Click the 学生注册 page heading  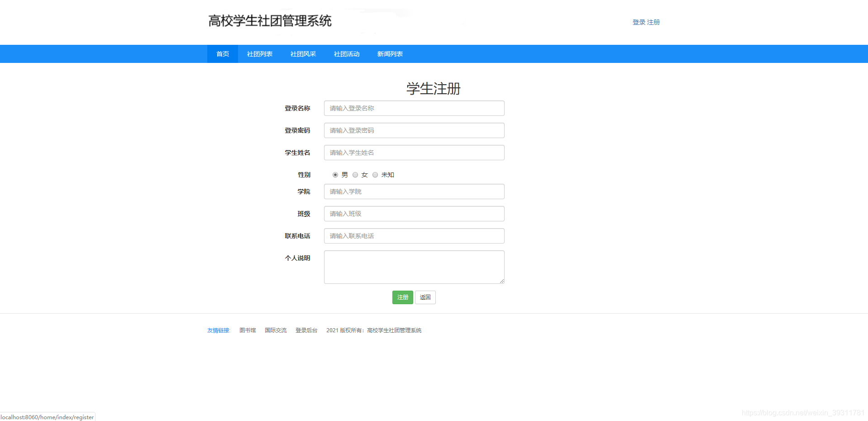(434, 88)
